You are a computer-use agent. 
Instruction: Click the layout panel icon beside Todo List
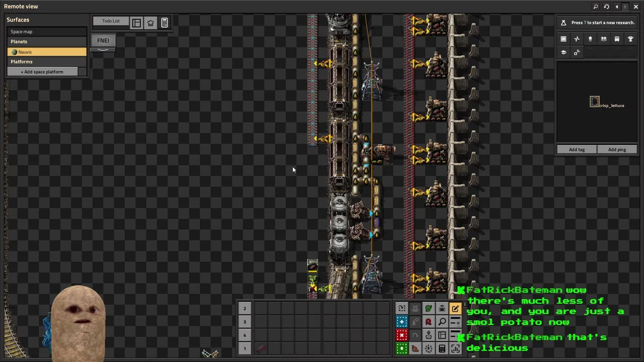(137, 23)
